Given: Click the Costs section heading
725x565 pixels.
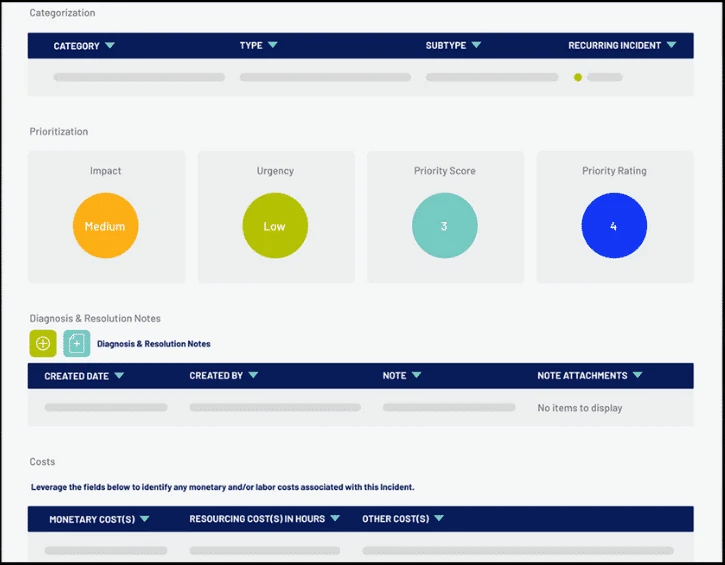Looking at the screenshot, I should [x=42, y=461].
